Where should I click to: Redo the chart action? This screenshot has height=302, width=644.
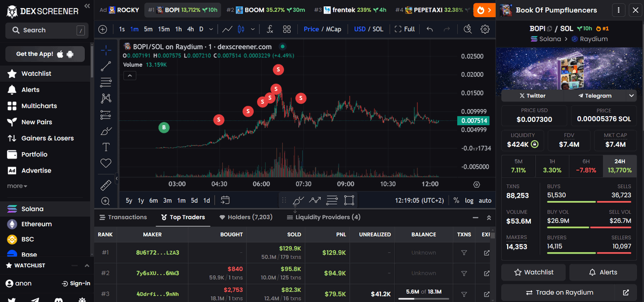pyautogui.click(x=445, y=29)
